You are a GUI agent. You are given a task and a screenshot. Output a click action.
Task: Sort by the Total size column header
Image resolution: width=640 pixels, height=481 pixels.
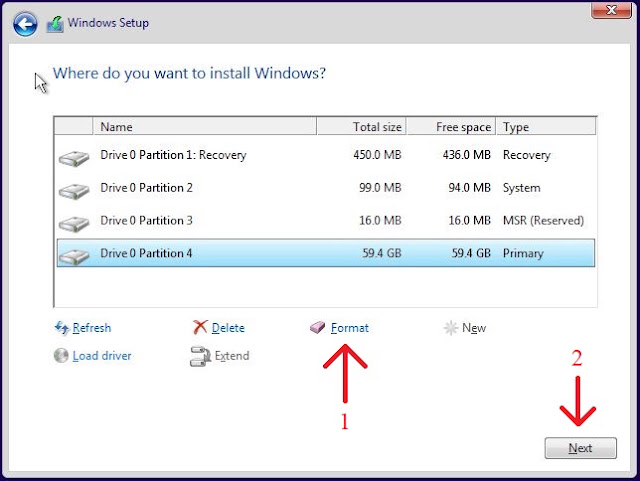(x=361, y=127)
